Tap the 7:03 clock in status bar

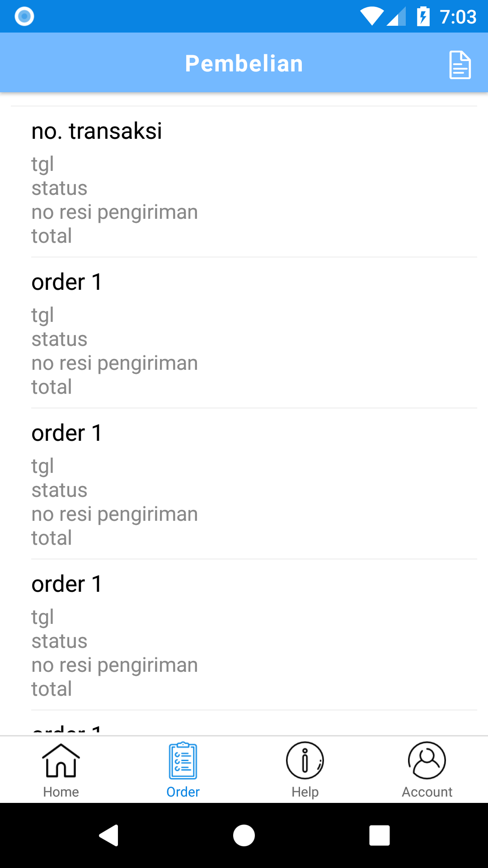coord(458,17)
